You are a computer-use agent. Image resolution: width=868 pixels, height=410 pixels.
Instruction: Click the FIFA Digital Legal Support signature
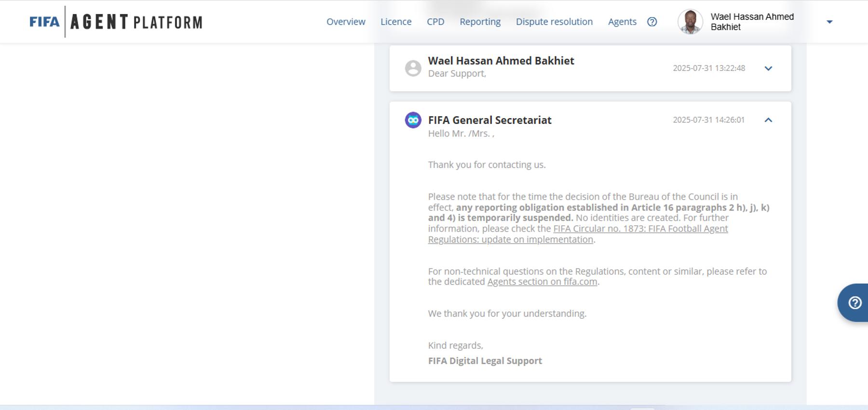(485, 361)
